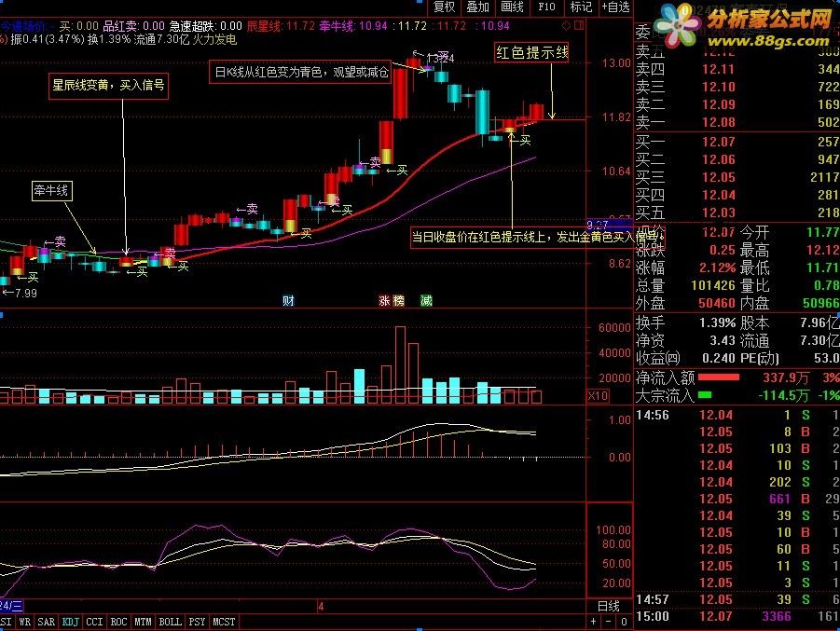Click the 内盘 50966 value
The height and width of the screenshot is (631, 840).
click(x=820, y=303)
